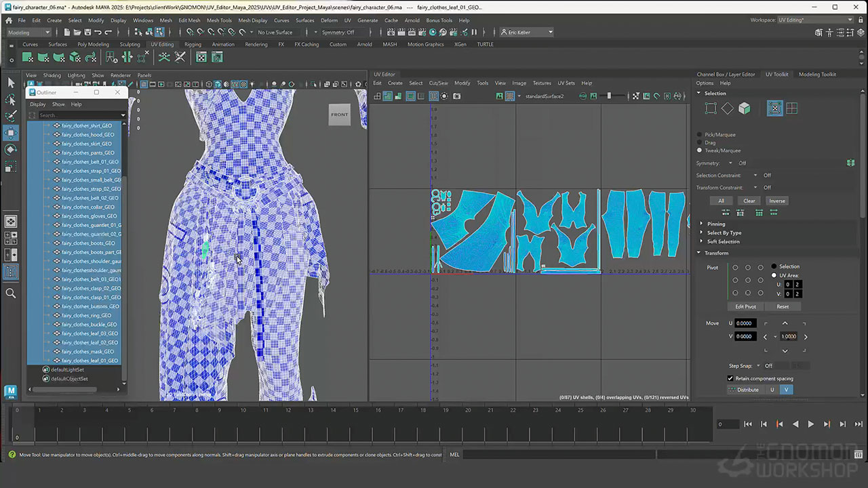This screenshot has height=488, width=868.
Task: Toggle Retain component spacing checkbox
Action: tap(730, 378)
